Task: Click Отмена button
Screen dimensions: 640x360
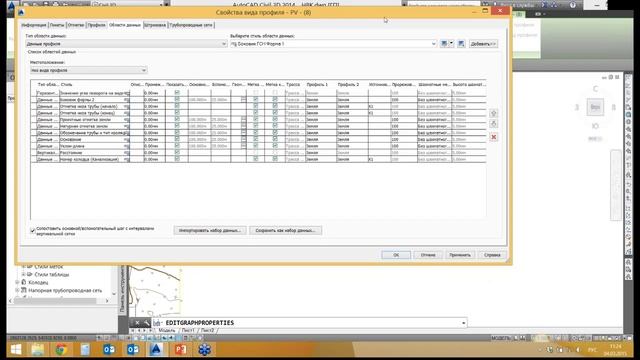Action: pos(428,255)
